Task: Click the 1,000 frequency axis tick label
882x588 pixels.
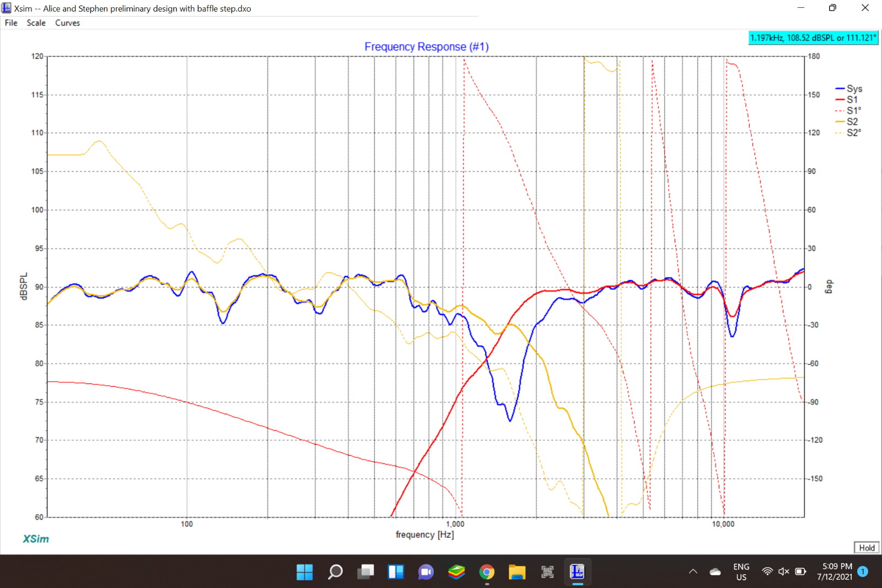Action: click(455, 524)
